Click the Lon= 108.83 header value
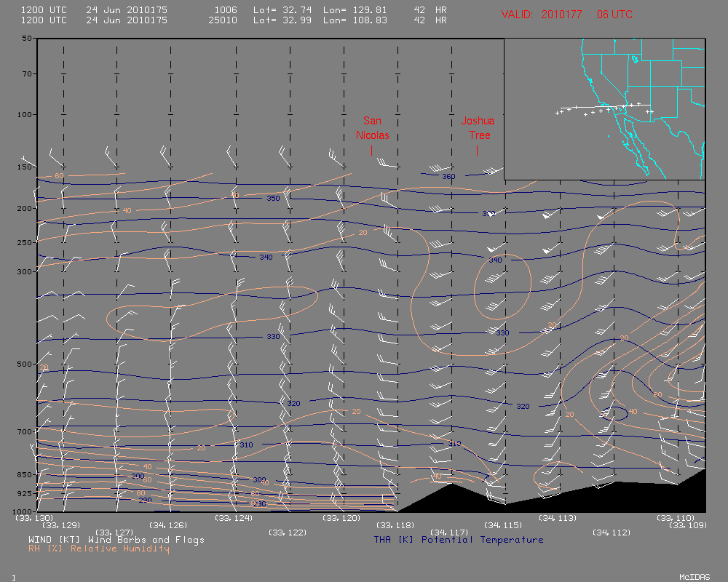728x582 pixels. point(355,20)
